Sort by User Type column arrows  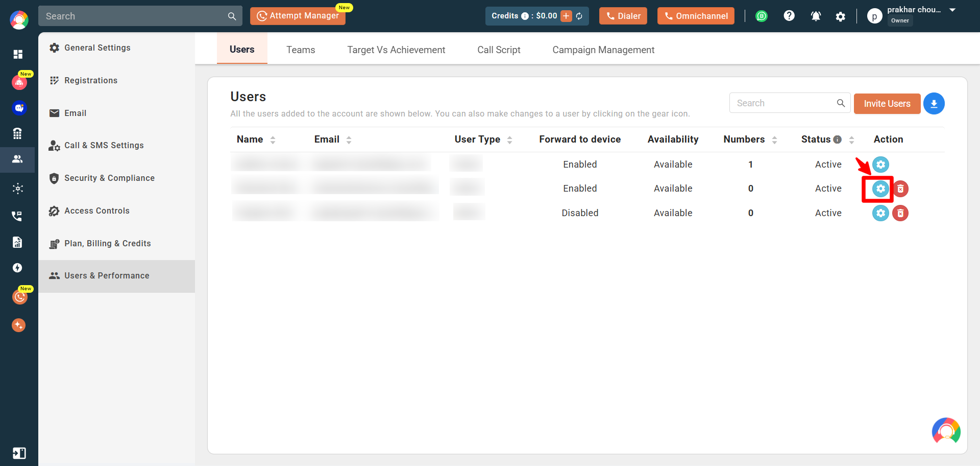(509, 140)
